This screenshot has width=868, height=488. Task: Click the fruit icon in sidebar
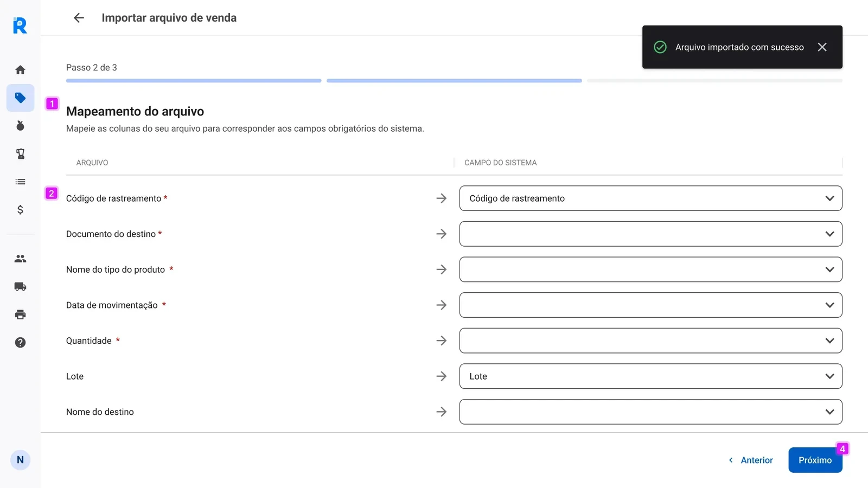(x=20, y=126)
